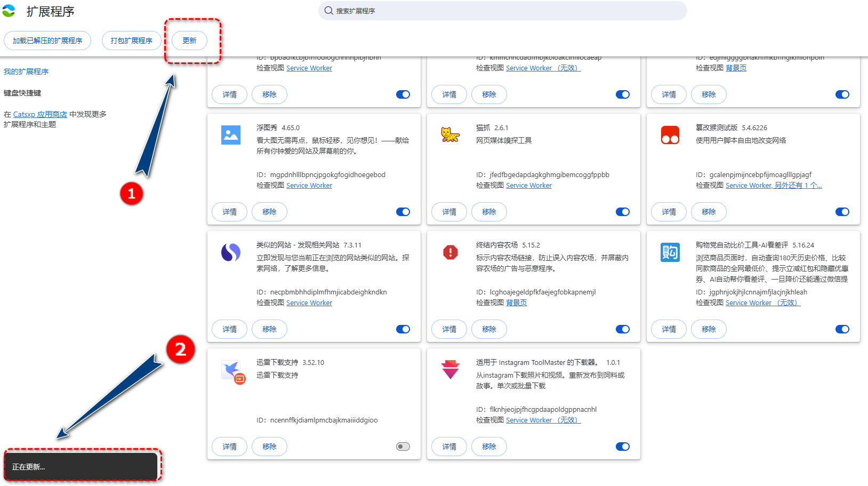Click the 打包扩展程序 button

pos(132,41)
